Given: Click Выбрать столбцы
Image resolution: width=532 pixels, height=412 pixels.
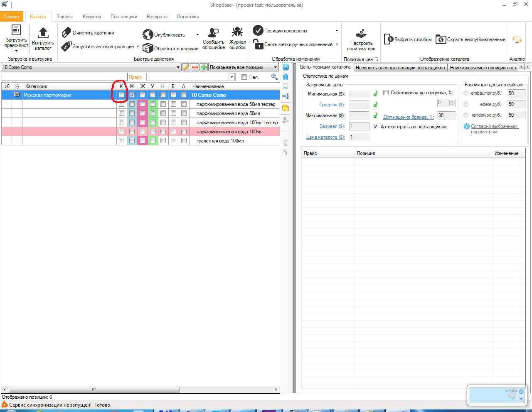Looking at the screenshot, I should tap(408, 39).
